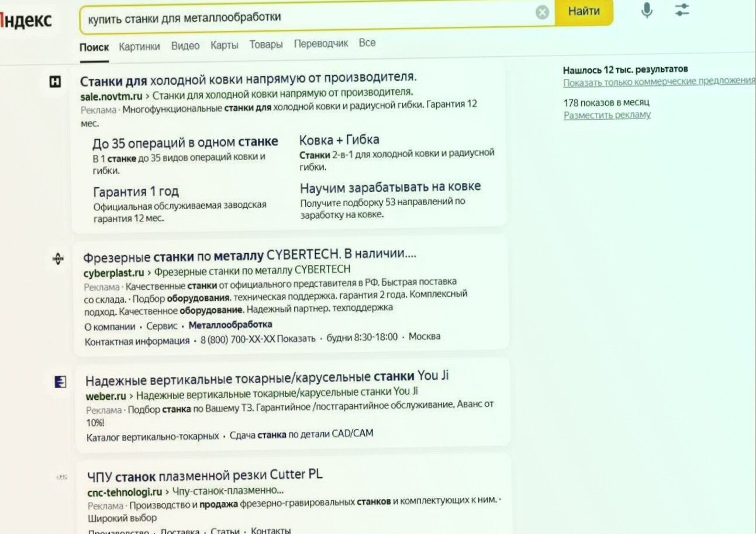Open the weber.ru domain link

tap(106, 396)
